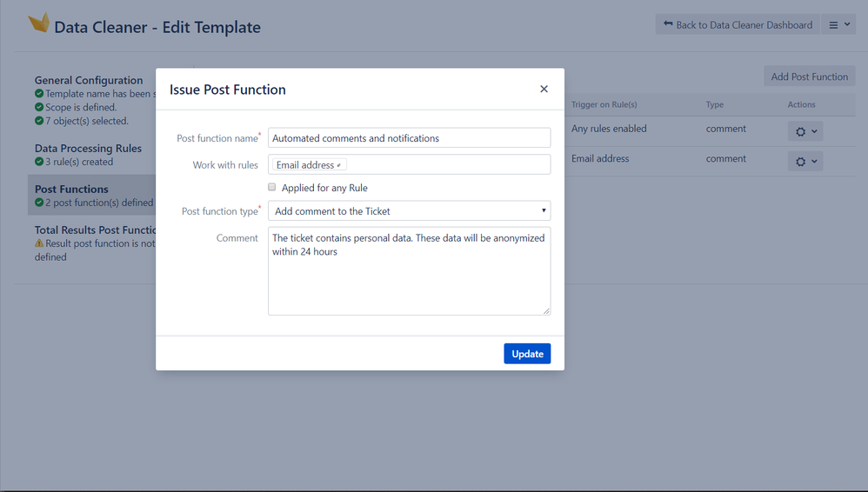The height and width of the screenshot is (492, 868).
Task: Click the Issue Post Function dialog title
Action: tap(228, 90)
